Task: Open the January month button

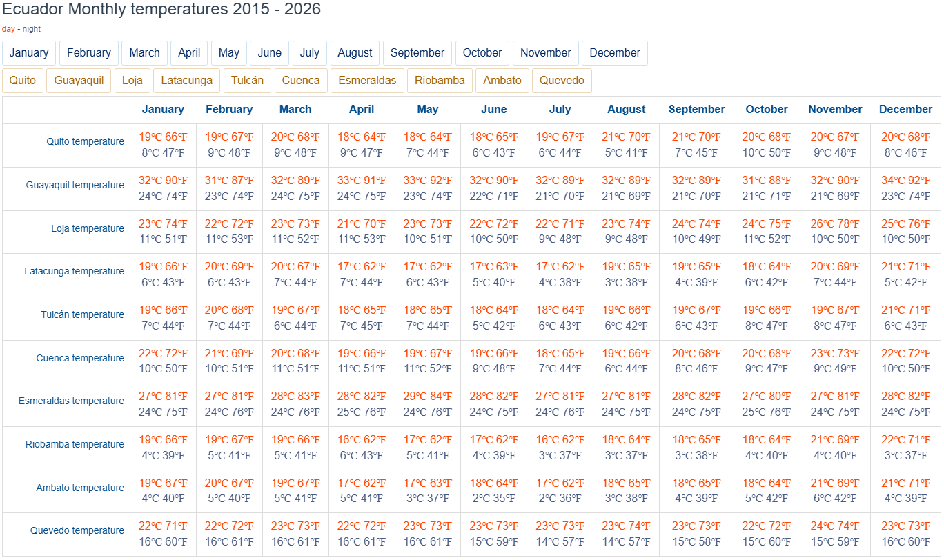Action: tap(29, 53)
